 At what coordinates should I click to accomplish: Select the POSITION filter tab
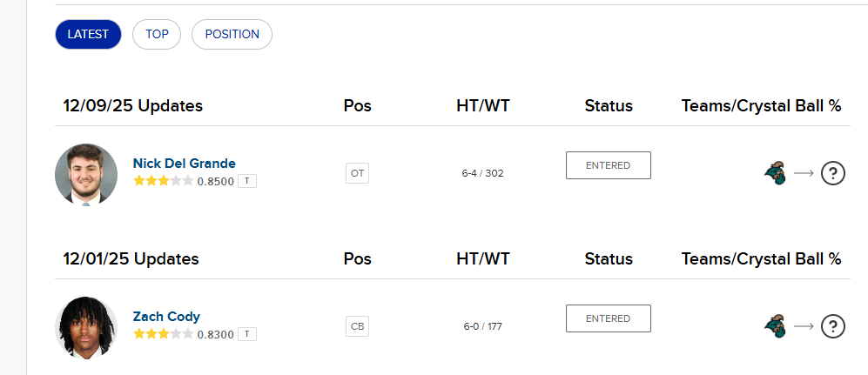232,35
